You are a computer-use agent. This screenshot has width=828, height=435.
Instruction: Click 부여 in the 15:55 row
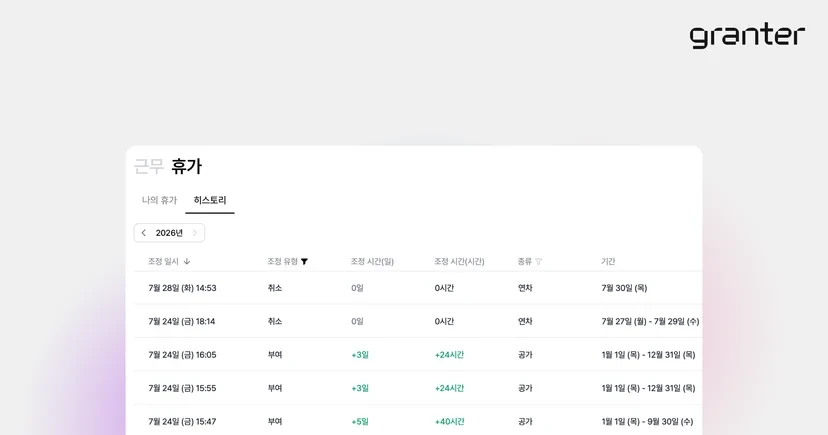(275, 388)
